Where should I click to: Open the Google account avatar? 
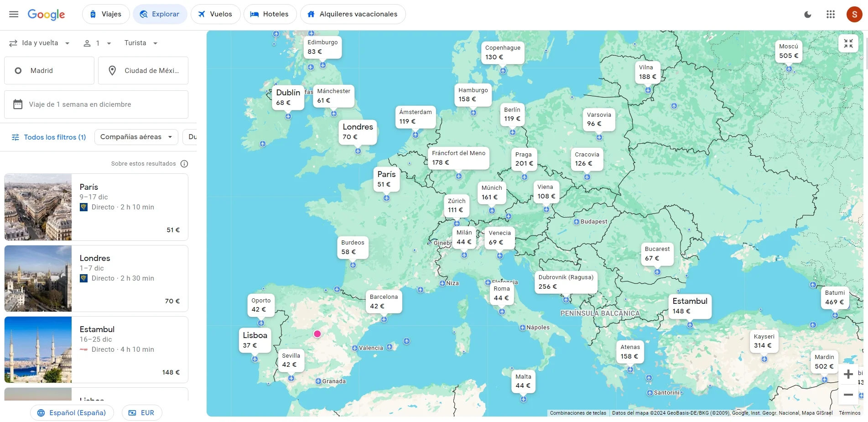tap(854, 15)
